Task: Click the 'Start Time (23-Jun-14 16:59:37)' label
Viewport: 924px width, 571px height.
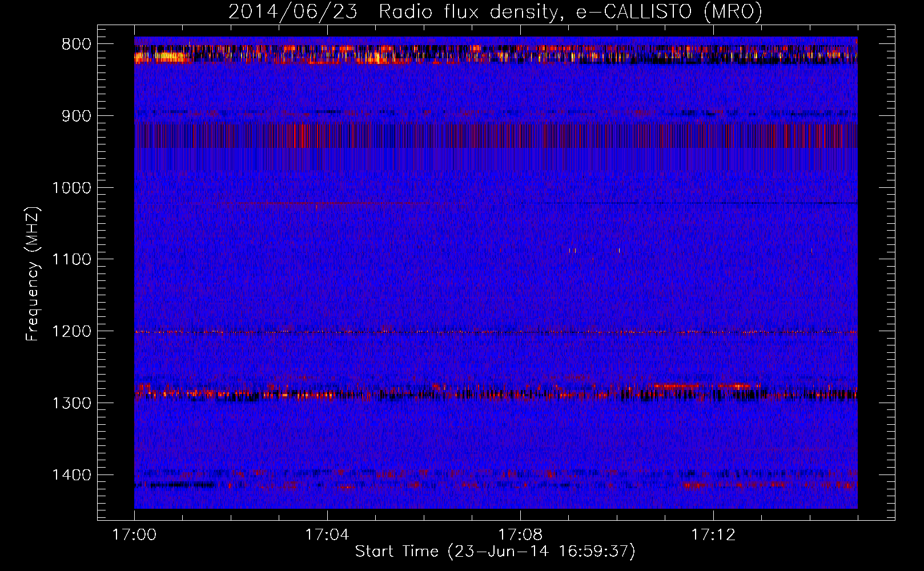Action: pos(495,552)
